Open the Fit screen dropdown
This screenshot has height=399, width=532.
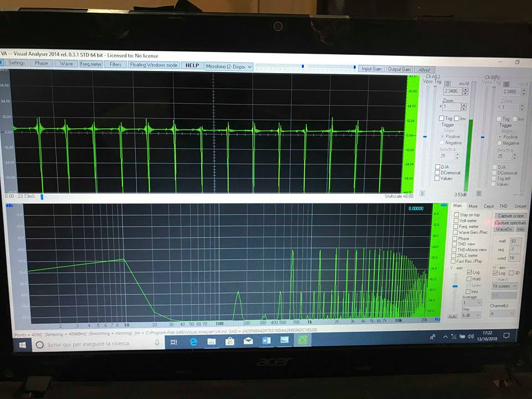click(x=505, y=286)
